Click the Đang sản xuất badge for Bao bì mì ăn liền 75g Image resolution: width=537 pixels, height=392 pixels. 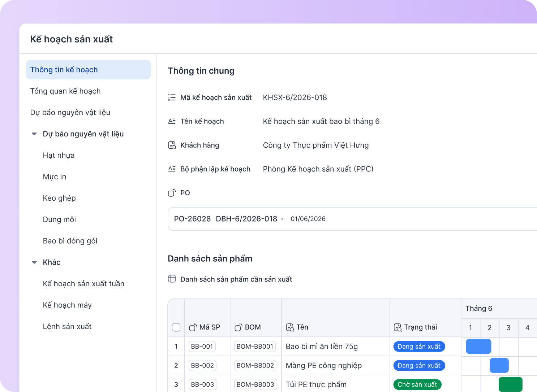tap(419, 347)
